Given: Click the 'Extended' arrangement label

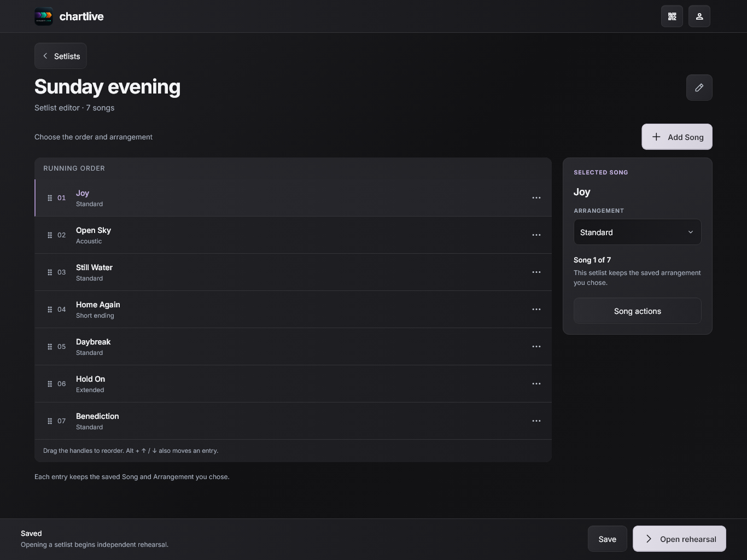Looking at the screenshot, I should (x=90, y=390).
